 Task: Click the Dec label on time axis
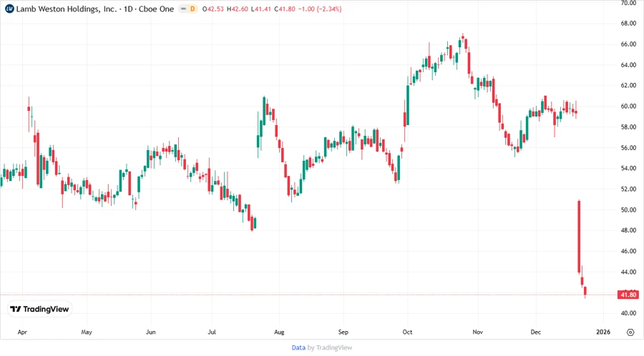[x=535, y=332]
